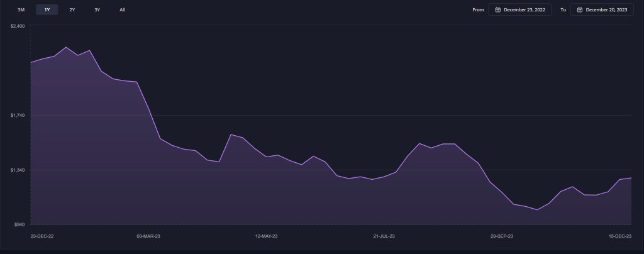Click the 29-SEP-23 x-axis label
This screenshot has width=644, height=254.
(502, 236)
